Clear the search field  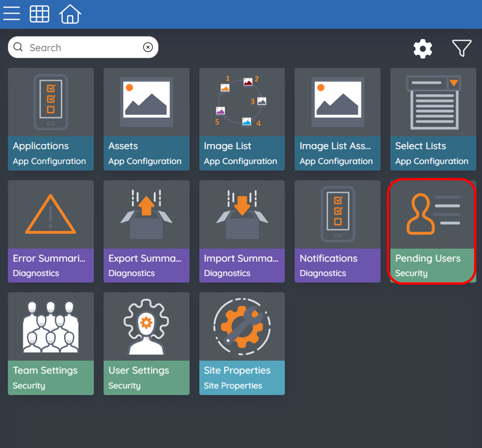point(148,47)
